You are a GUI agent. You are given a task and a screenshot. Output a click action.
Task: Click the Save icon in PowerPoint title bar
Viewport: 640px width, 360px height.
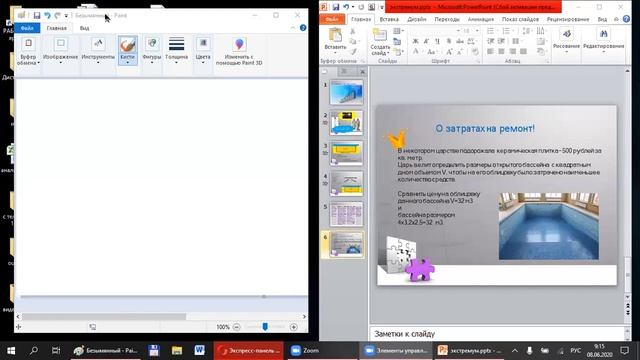point(336,7)
